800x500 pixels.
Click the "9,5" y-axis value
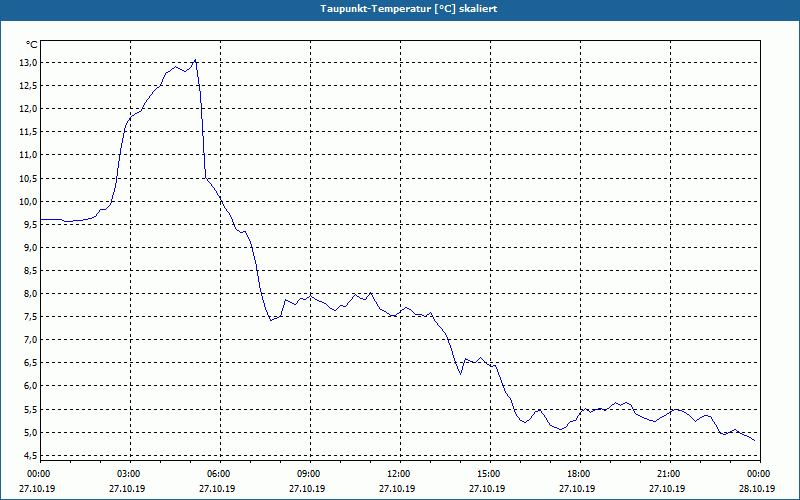pos(30,224)
